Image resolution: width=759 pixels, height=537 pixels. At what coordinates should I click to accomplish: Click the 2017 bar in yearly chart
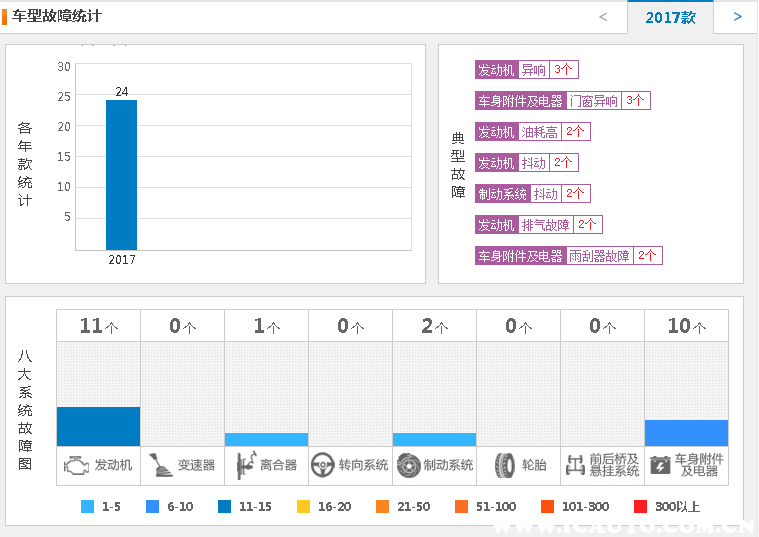121,175
